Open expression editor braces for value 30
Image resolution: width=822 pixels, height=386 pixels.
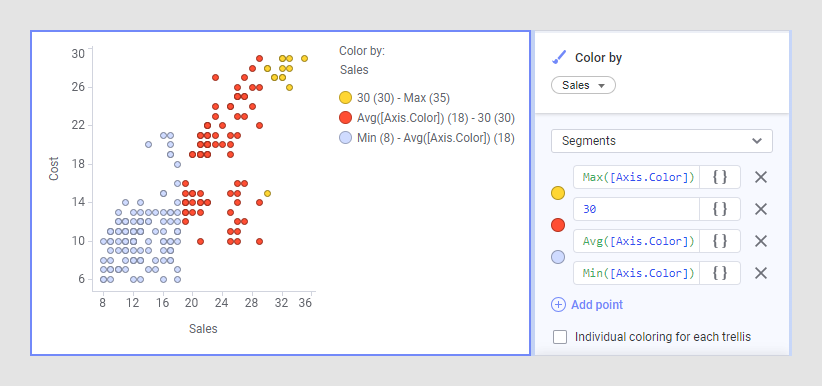coord(720,209)
